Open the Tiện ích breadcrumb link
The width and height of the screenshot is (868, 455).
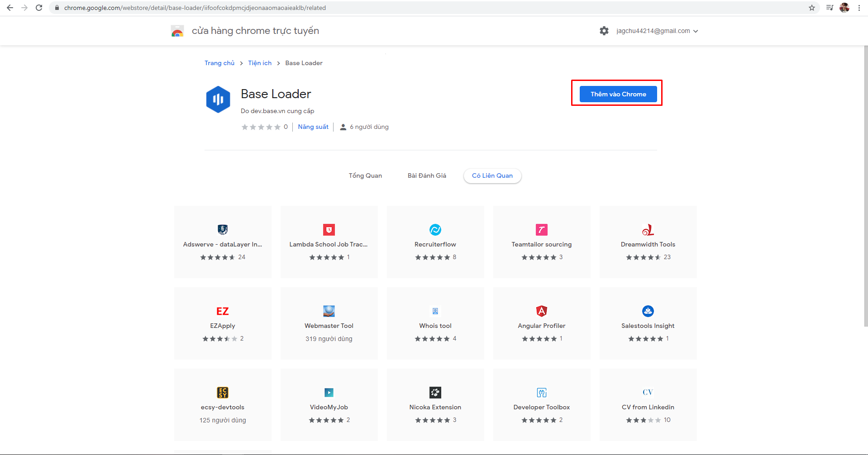(260, 63)
